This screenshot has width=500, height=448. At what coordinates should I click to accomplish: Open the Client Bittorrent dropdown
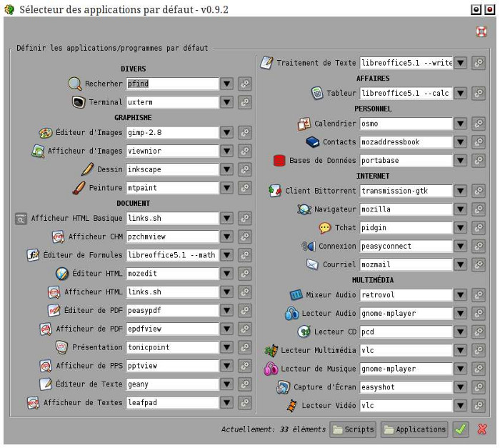461,191
